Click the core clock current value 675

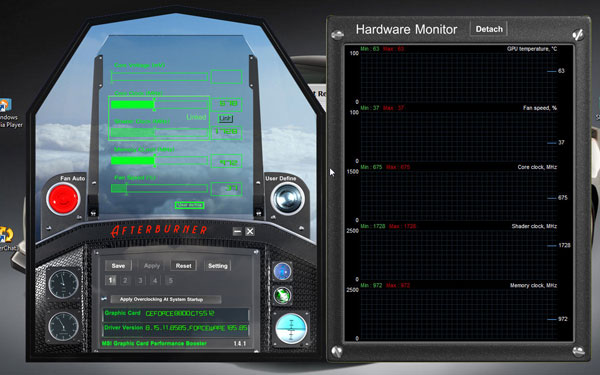[x=563, y=198]
